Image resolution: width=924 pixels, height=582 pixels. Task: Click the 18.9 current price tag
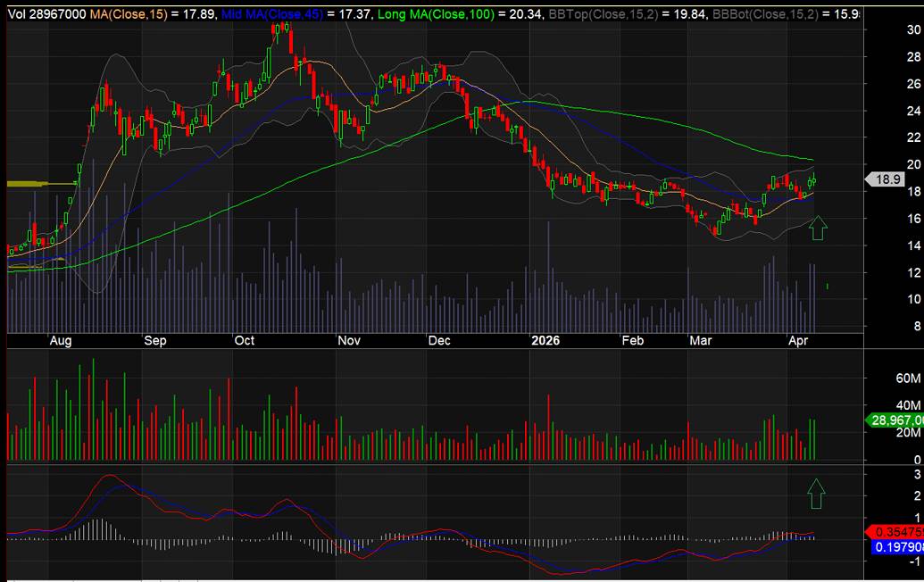887,179
